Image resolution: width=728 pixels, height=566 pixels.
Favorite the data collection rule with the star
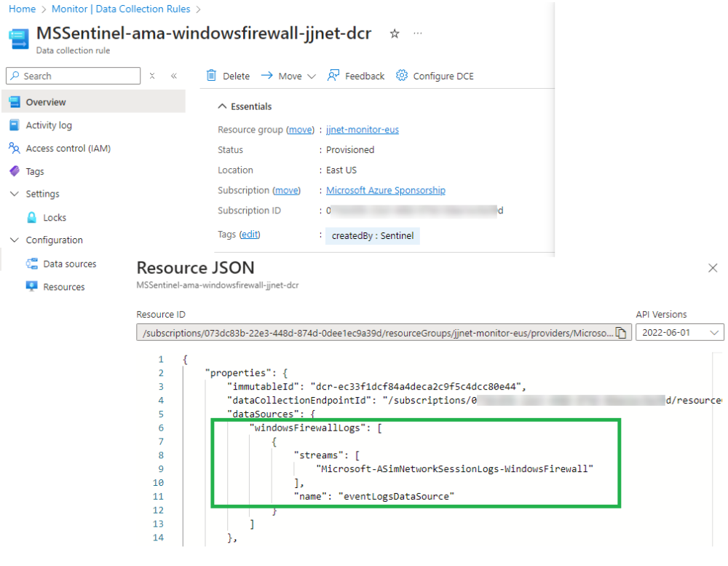pos(394,34)
